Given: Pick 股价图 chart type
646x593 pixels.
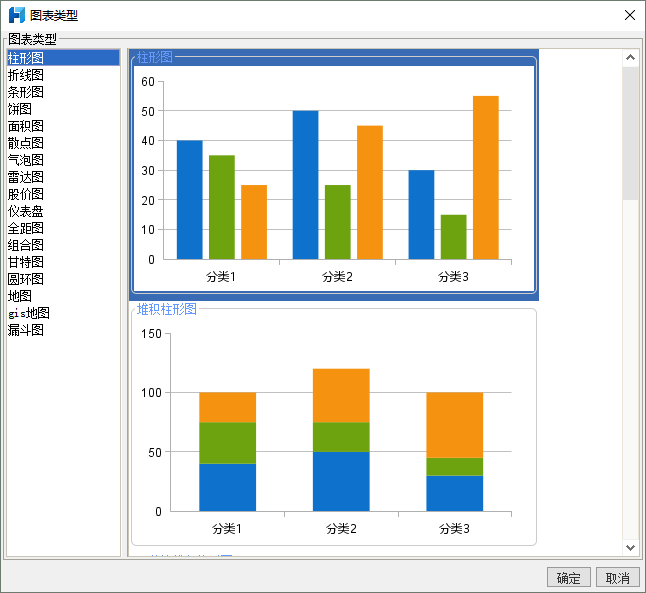Looking at the screenshot, I should [x=63, y=194].
